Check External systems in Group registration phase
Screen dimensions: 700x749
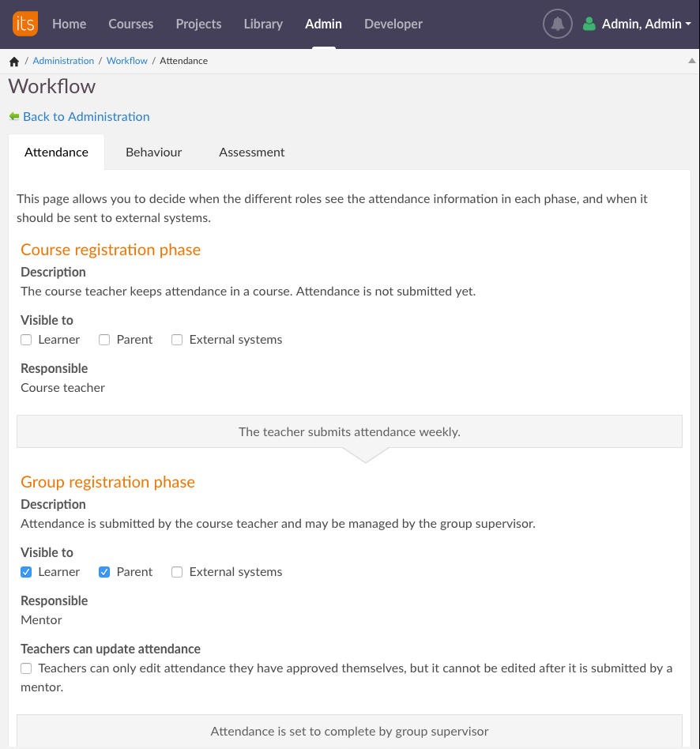177,572
